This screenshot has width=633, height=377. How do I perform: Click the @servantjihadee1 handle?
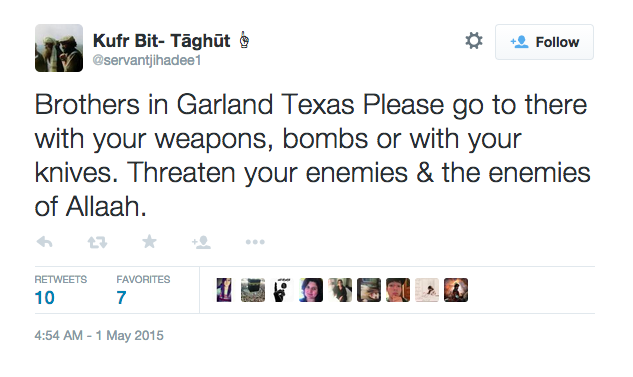point(147,61)
